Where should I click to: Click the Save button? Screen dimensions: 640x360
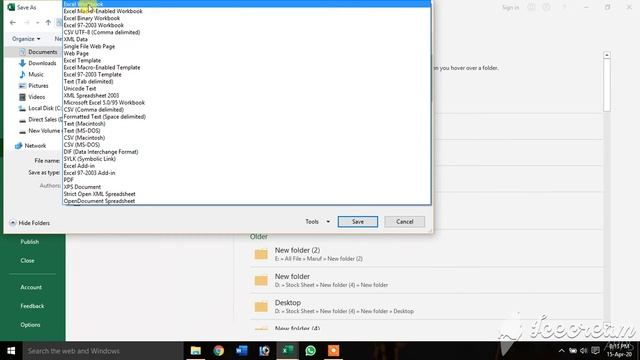pos(358,222)
